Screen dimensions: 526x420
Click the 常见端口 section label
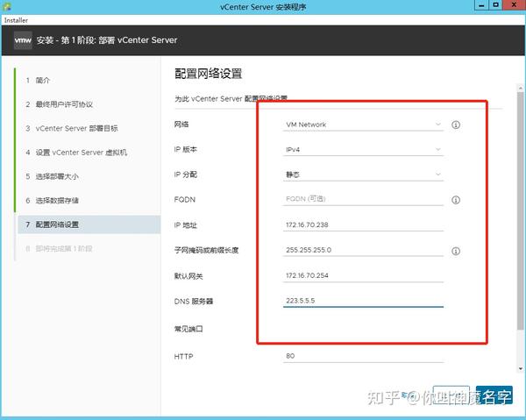pos(188,329)
